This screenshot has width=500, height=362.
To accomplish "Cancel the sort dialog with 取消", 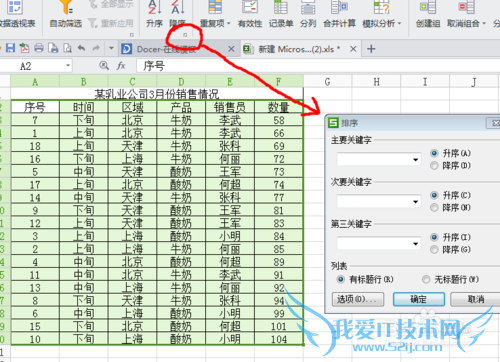I will [476, 299].
